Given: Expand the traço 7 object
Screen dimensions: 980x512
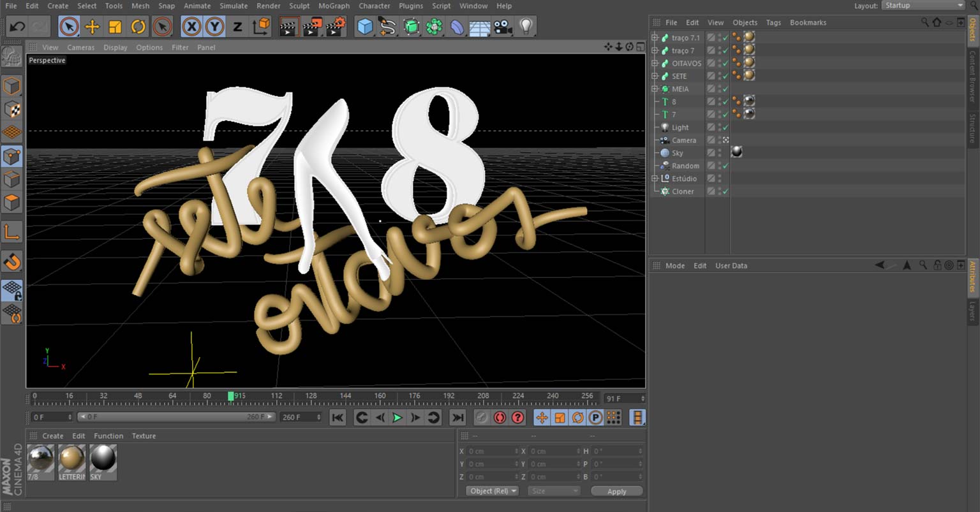Looking at the screenshot, I should (x=655, y=50).
